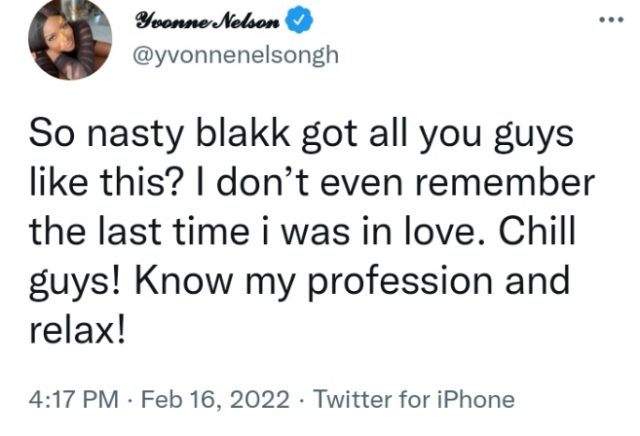The image size is (640, 436).
Task: Click the word "love." in the tweet
Action: click(x=445, y=234)
